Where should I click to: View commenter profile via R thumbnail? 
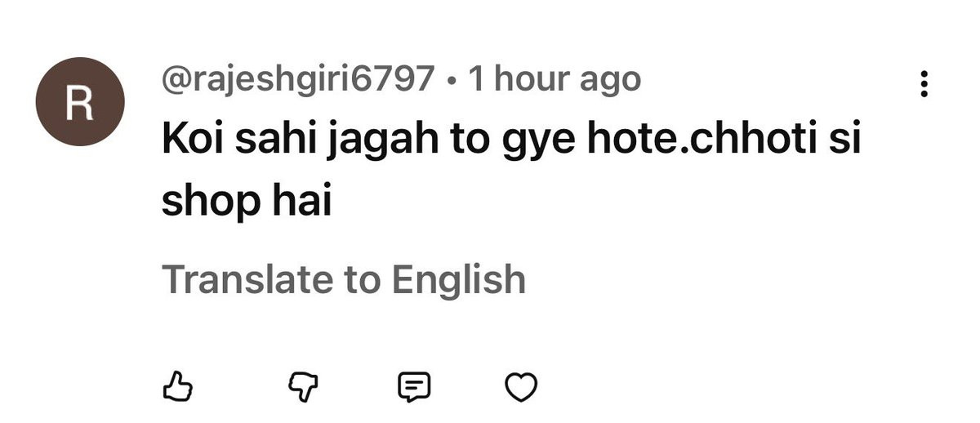point(79,101)
